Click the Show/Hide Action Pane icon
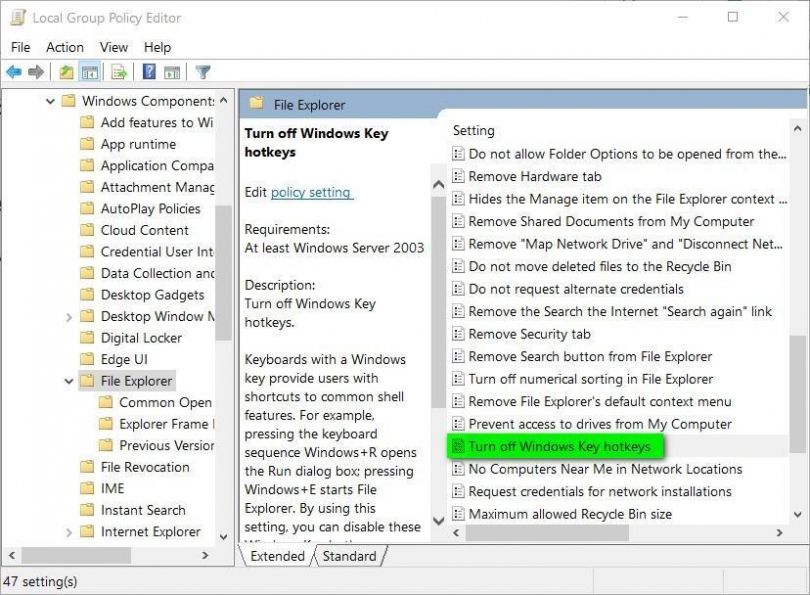 pos(171,71)
